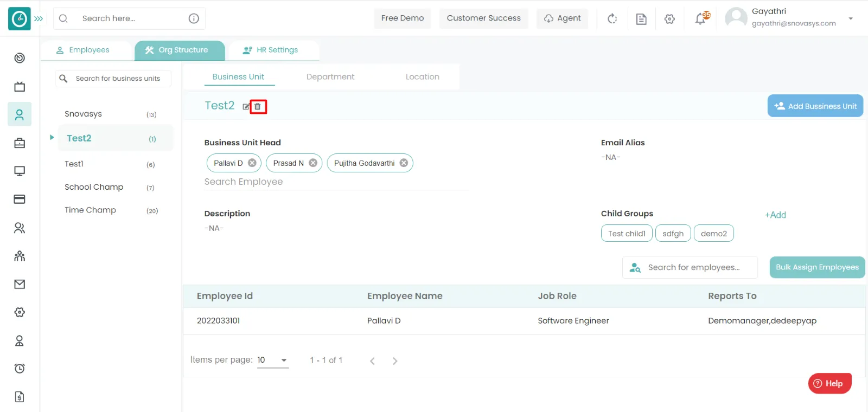This screenshot has width=868, height=412.
Task: Click the Customer Success button
Action: pyautogui.click(x=484, y=18)
